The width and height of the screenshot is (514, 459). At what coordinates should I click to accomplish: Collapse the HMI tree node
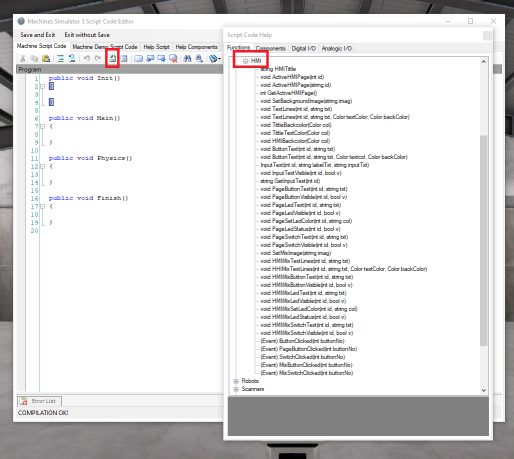coord(245,61)
